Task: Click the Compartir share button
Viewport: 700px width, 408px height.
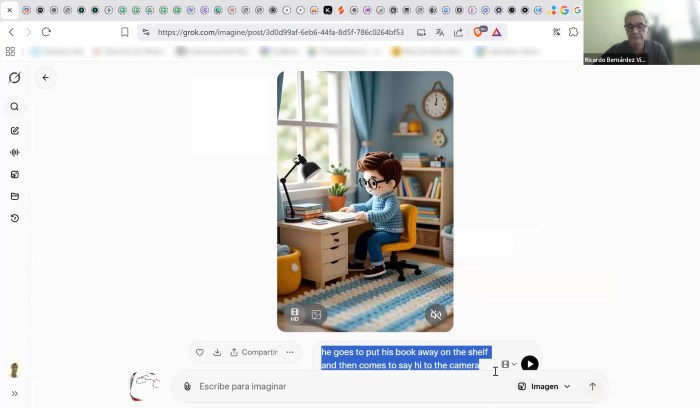Action: (253, 352)
